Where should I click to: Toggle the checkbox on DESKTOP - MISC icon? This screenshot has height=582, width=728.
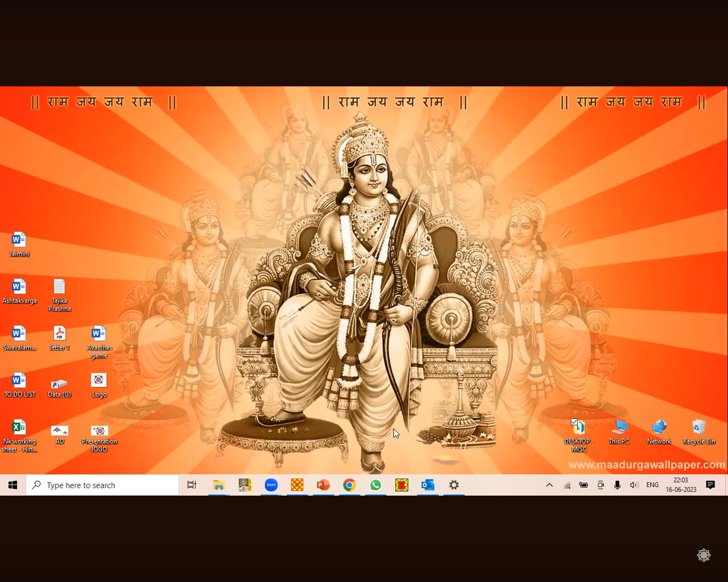coord(574,422)
